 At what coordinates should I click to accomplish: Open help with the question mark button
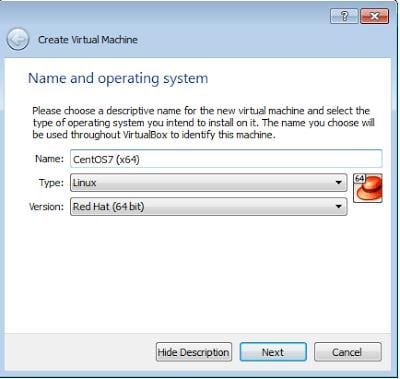tap(344, 16)
